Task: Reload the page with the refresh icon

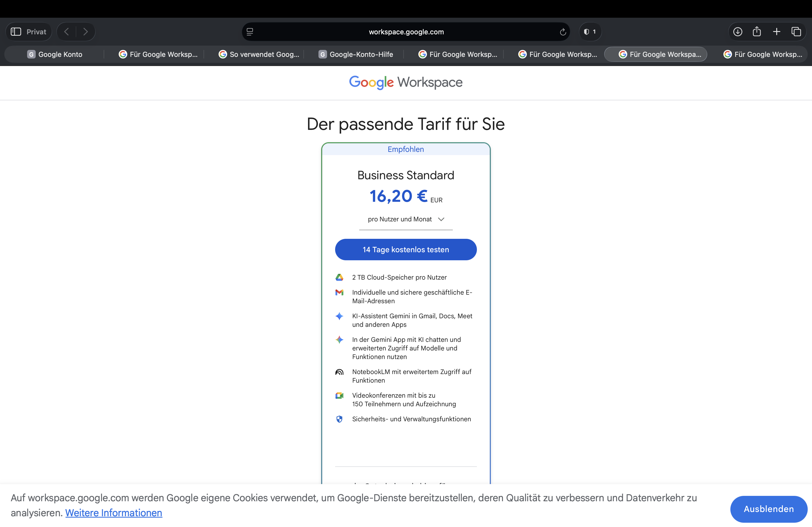Action: pyautogui.click(x=563, y=32)
